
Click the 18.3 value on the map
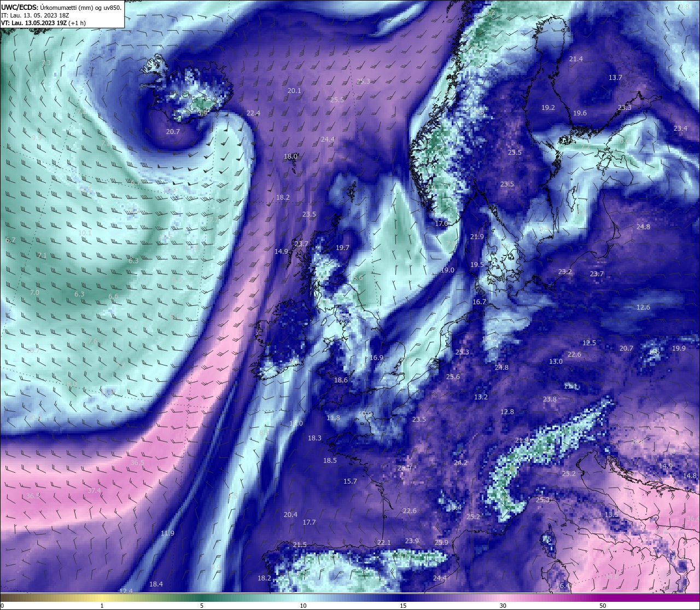(x=314, y=438)
